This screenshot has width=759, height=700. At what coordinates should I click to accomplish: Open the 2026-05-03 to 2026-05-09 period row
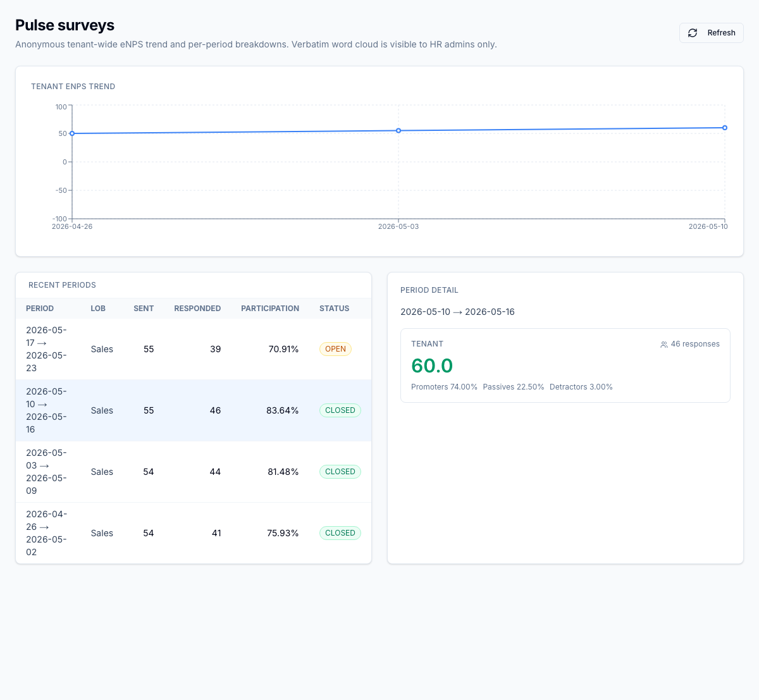click(194, 472)
